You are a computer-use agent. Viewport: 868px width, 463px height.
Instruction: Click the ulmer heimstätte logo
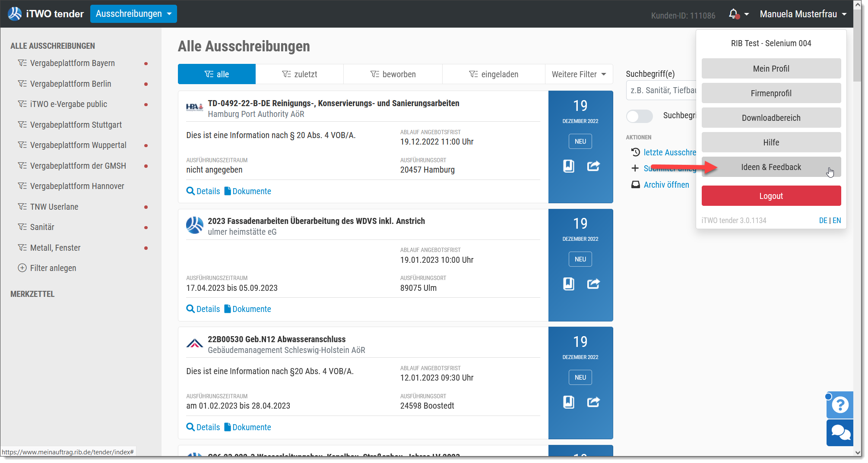(x=194, y=225)
